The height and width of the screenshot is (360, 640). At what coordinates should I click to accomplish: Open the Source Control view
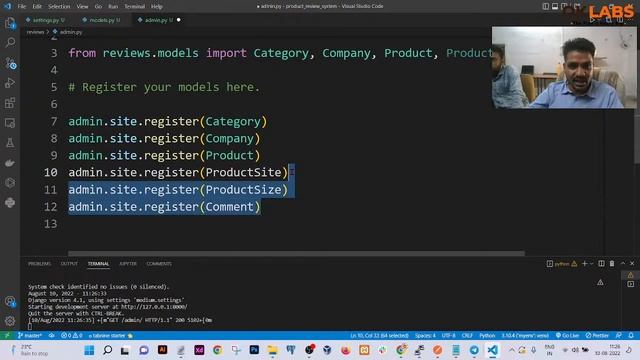10,63
